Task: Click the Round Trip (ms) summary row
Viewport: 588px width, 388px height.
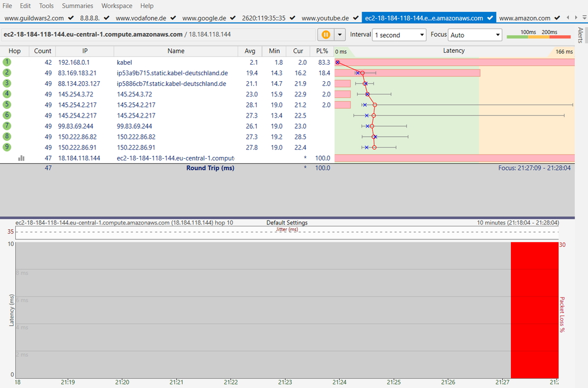Action: pyautogui.click(x=210, y=168)
